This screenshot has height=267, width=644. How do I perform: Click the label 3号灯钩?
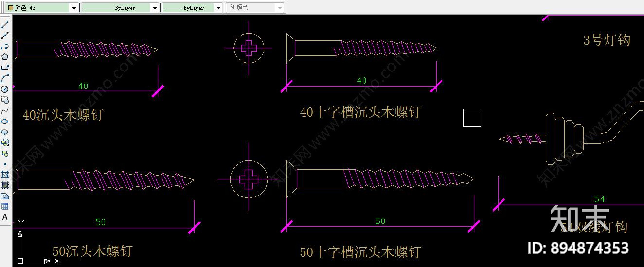607,40
